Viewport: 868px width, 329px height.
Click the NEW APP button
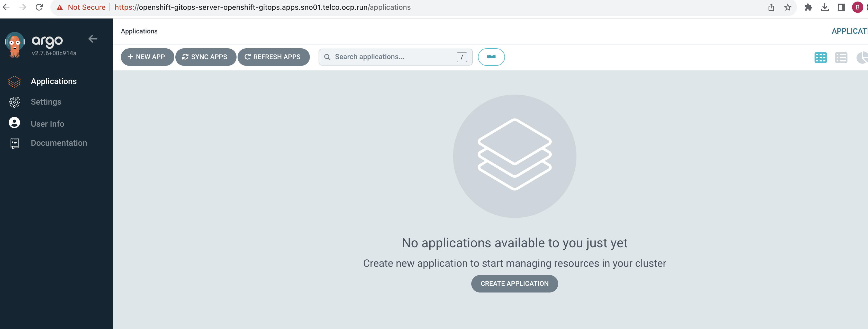[147, 57]
